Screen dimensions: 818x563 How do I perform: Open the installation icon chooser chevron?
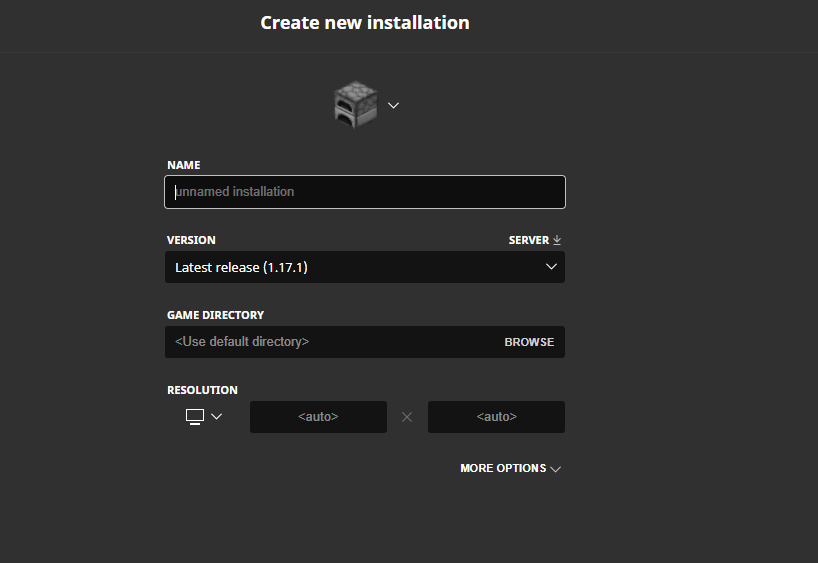click(x=393, y=105)
